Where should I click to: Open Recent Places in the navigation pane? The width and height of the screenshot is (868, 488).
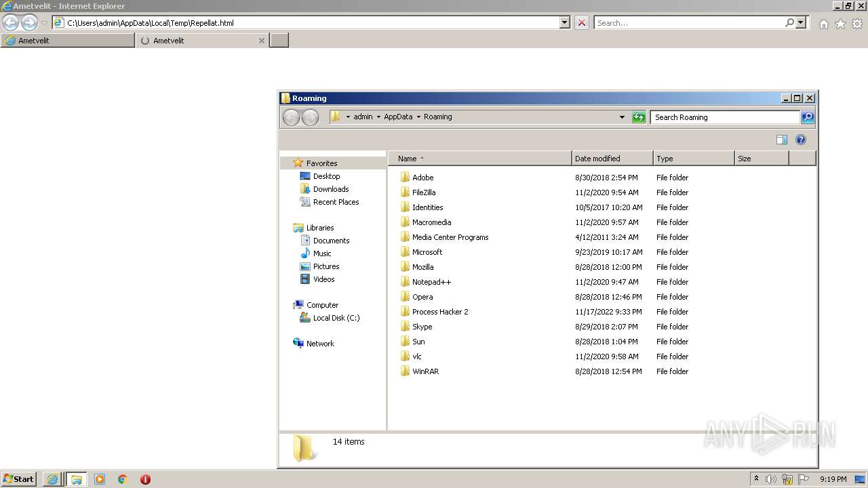point(336,202)
